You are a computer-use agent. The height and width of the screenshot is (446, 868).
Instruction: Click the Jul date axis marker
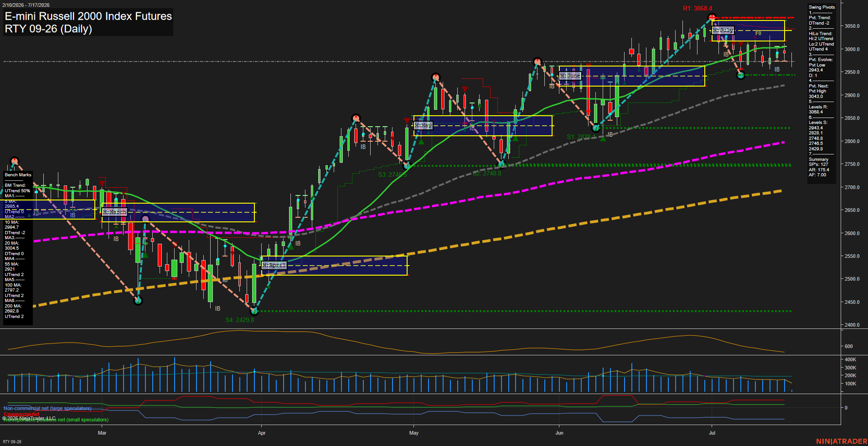pos(712,433)
